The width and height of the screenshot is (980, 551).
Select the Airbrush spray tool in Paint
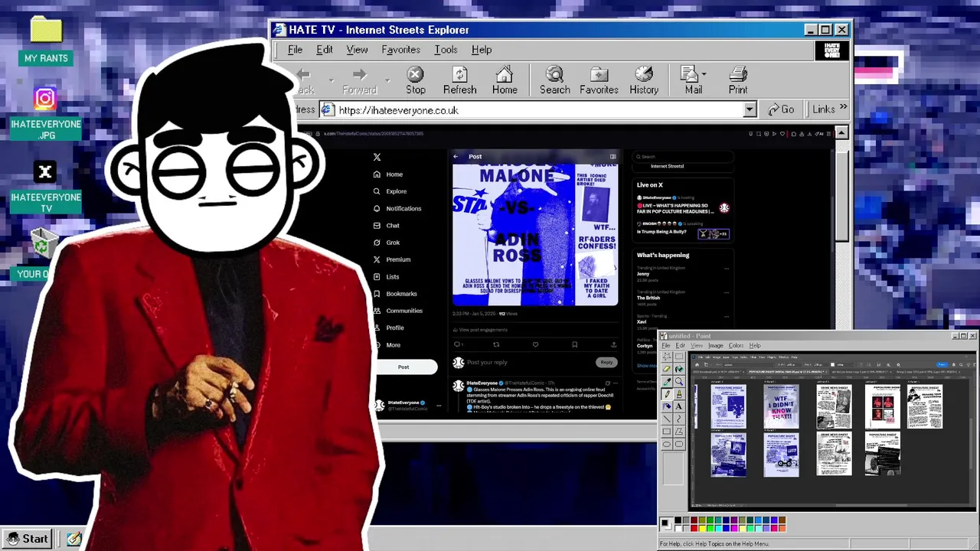pos(667,406)
